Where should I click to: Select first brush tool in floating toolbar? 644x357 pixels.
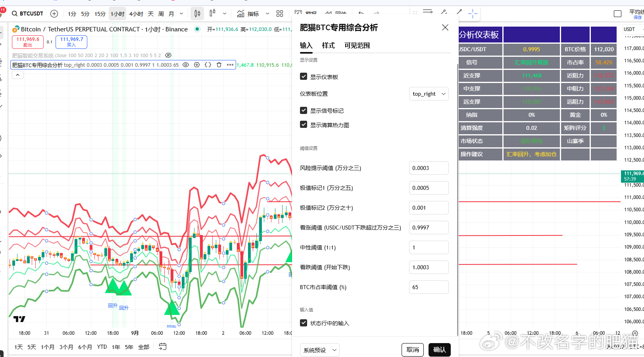(444, 12)
